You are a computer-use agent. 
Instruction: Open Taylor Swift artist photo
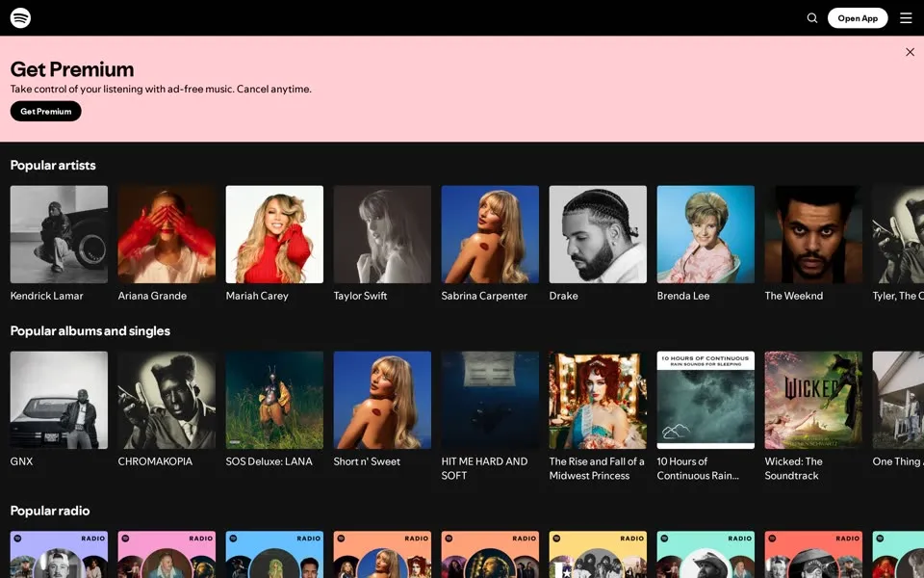382,234
